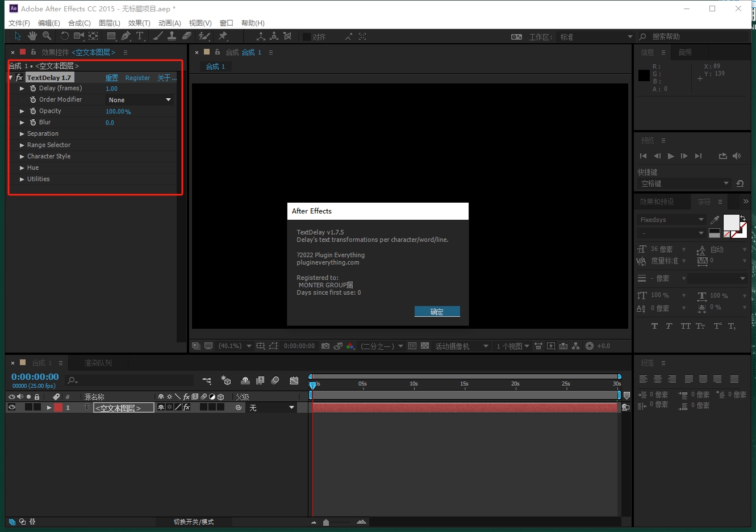Expand the Separation group
756x532 pixels.
(22, 134)
